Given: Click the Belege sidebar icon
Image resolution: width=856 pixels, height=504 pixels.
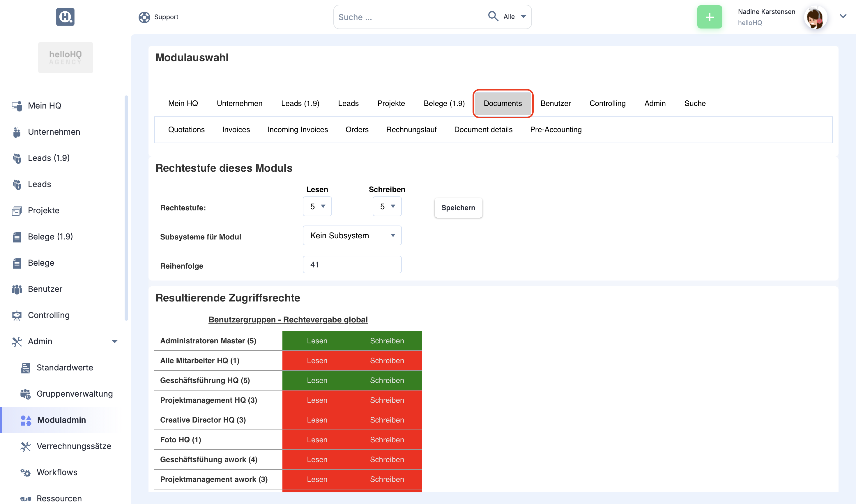Looking at the screenshot, I should [17, 263].
